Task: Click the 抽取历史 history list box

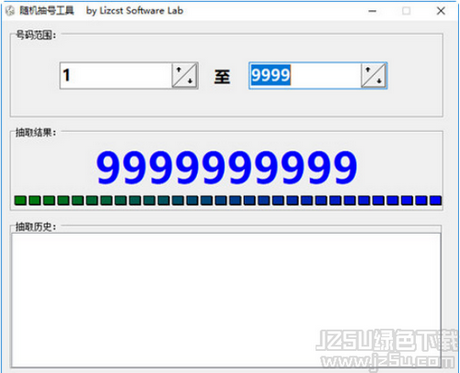Action: [226, 300]
